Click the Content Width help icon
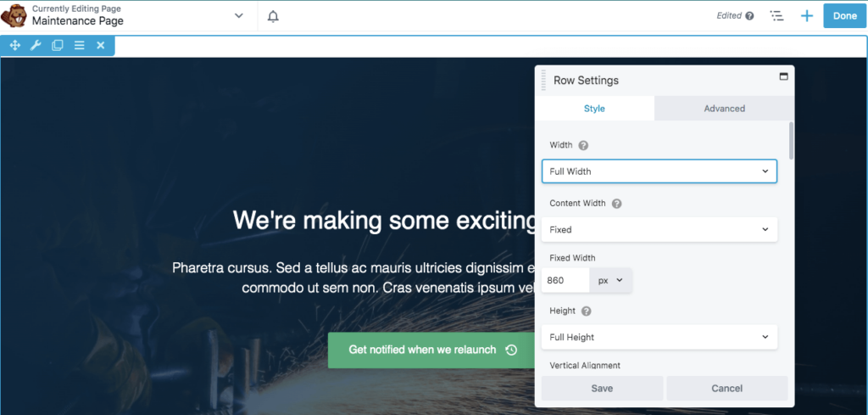 pos(616,204)
